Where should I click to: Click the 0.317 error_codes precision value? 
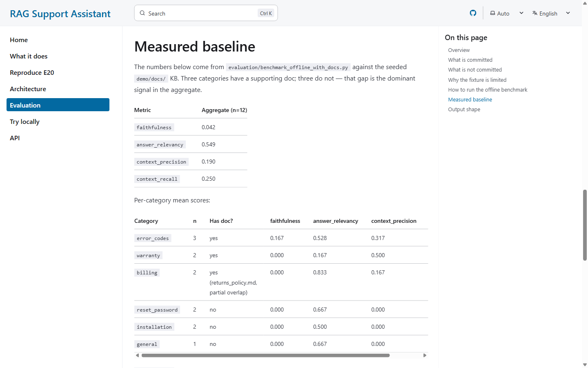[378, 238]
